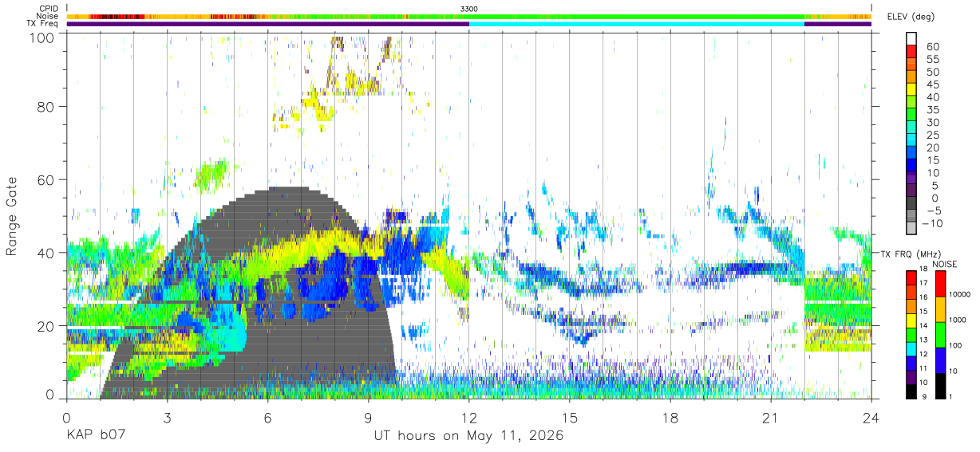
Task: Click the '3' hour tick on the UT axis
Action: (167, 417)
